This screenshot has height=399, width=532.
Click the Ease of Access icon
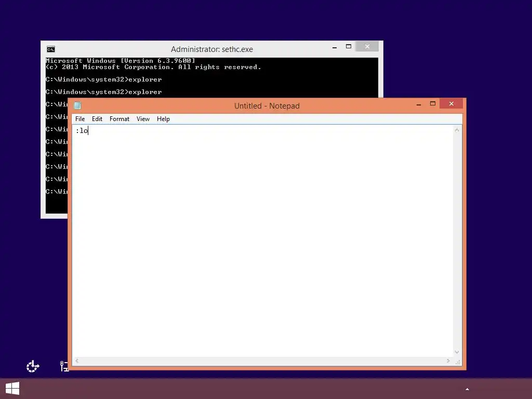[x=33, y=366]
